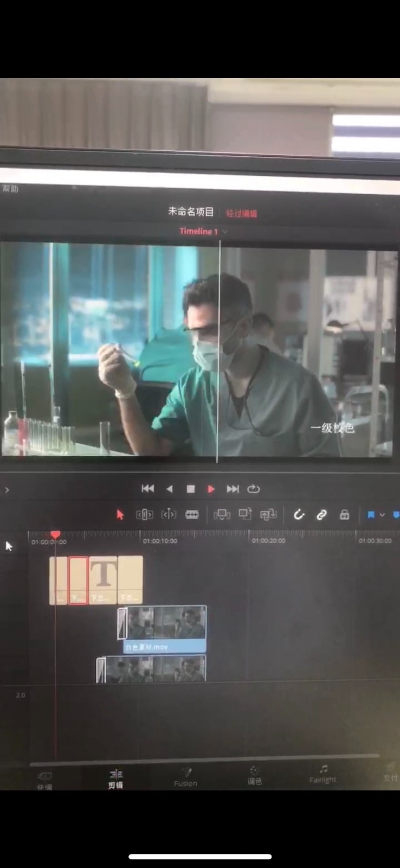Jump to the first frame
This screenshot has width=400, height=868.
pyautogui.click(x=147, y=489)
